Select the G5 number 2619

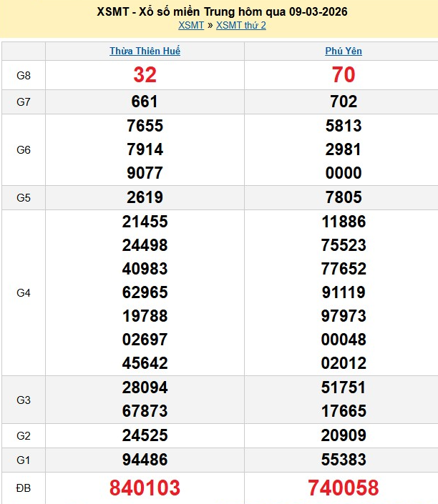pos(145,198)
